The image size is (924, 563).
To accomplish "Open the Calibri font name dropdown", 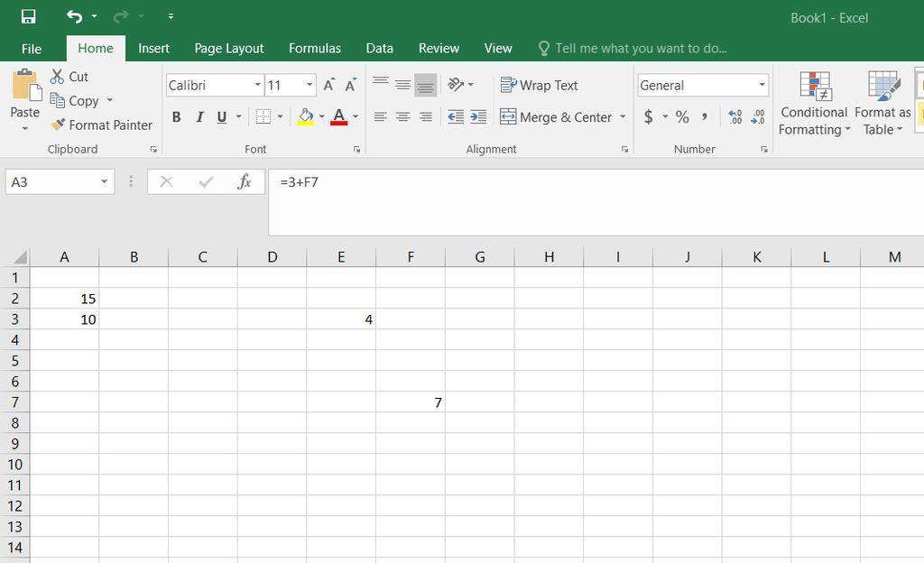I will [x=257, y=86].
